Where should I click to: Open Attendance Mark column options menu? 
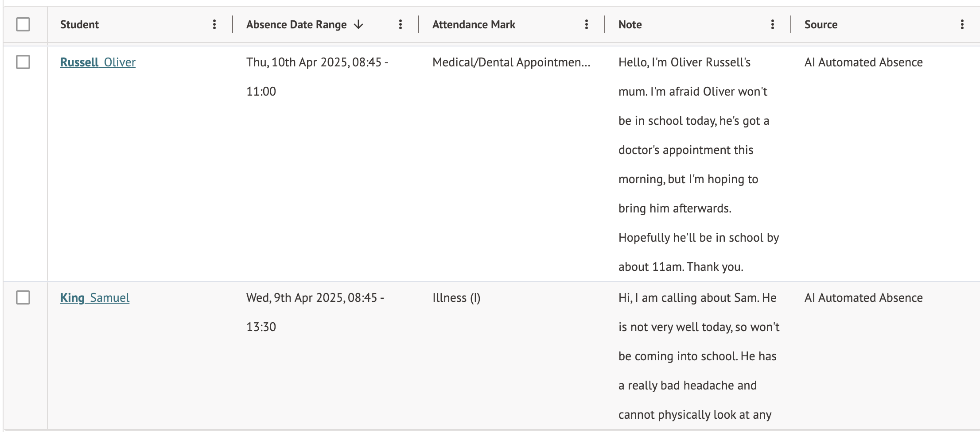[587, 25]
